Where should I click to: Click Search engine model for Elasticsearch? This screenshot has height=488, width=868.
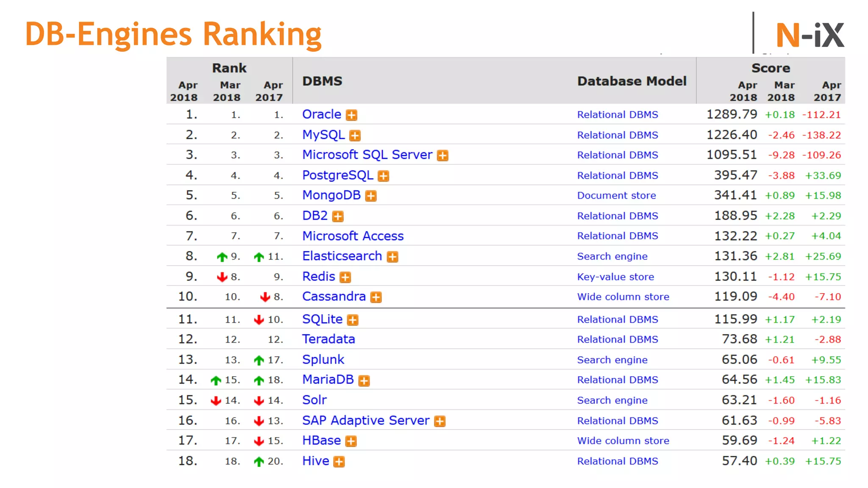[x=612, y=257]
